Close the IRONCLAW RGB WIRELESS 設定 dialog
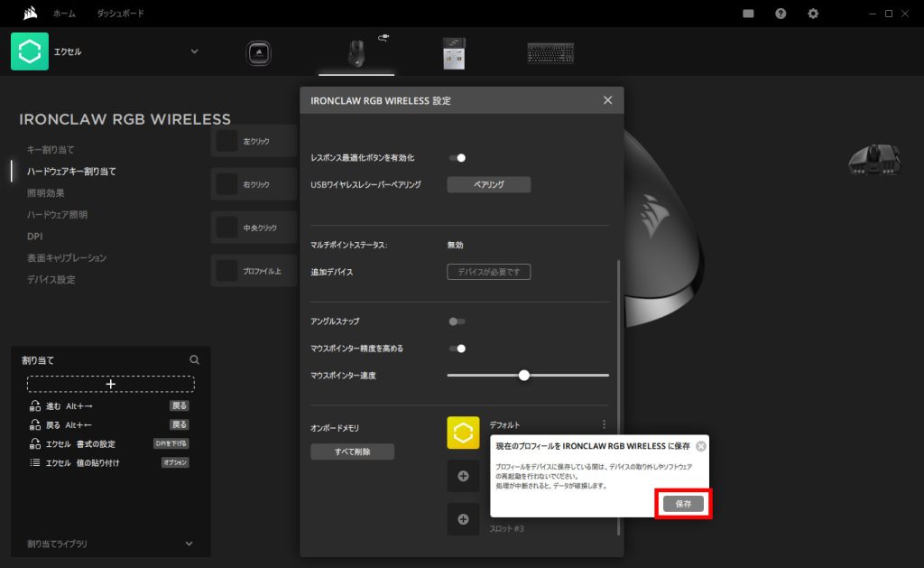The image size is (924, 568). click(607, 100)
